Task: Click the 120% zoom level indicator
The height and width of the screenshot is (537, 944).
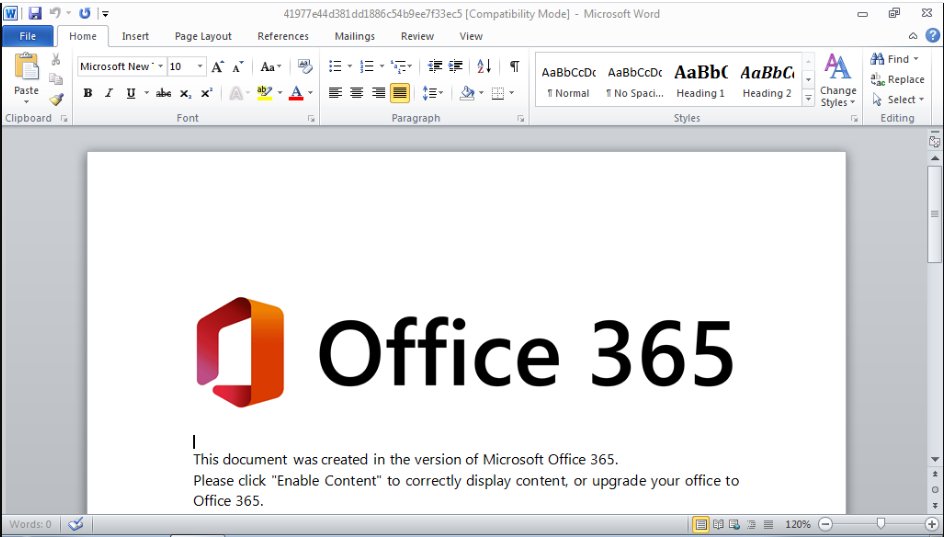Action: tap(798, 524)
